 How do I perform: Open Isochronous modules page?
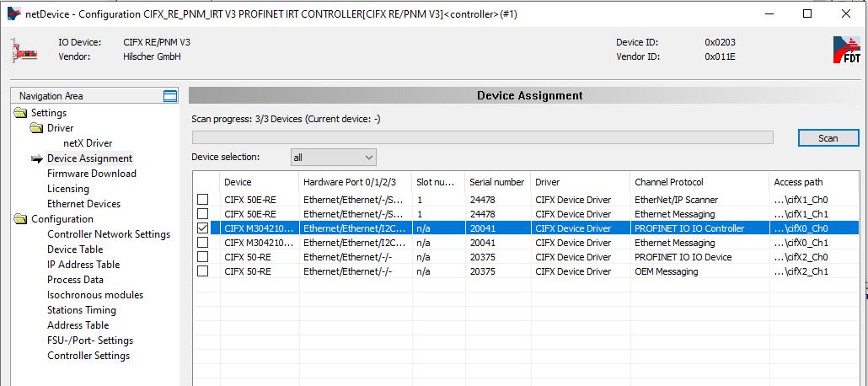click(x=95, y=295)
